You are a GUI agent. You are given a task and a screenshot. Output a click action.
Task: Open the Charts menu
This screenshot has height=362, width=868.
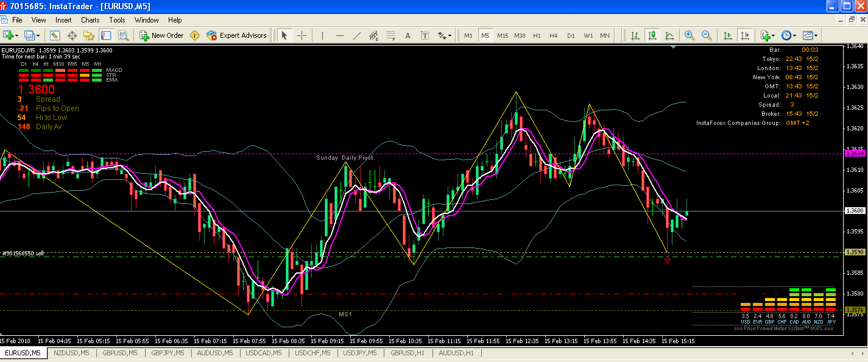pyautogui.click(x=90, y=20)
